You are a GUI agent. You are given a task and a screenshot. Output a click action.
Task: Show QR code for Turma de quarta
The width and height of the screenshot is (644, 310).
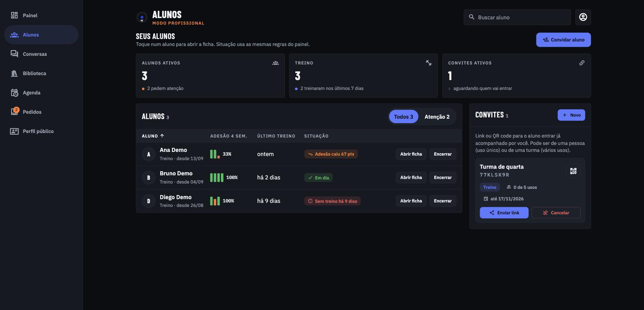(x=573, y=171)
